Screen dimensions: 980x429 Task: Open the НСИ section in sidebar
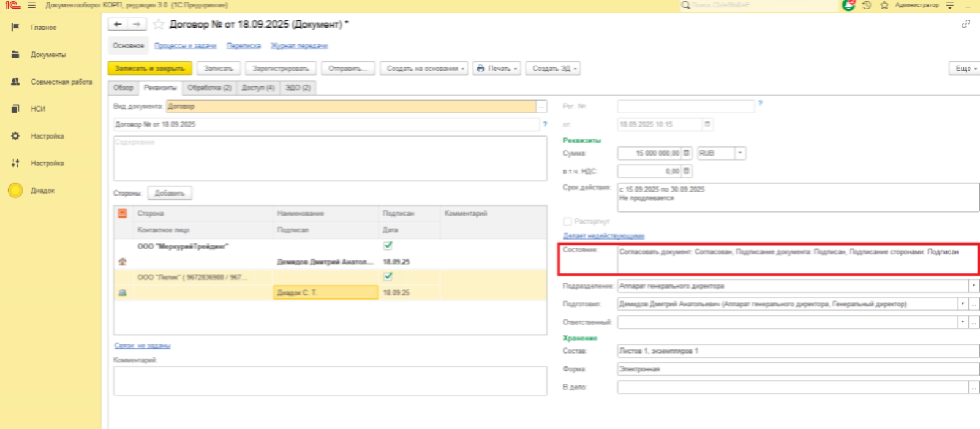[x=38, y=109]
